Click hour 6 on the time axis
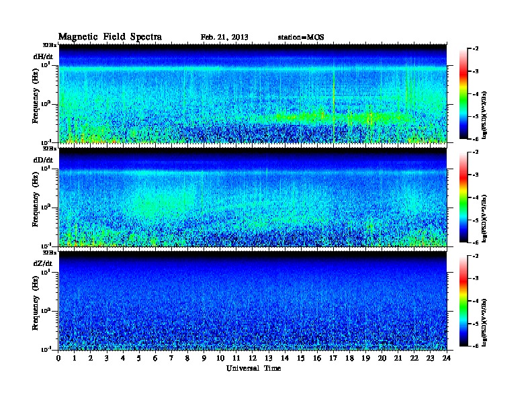This screenshot has width=532, height=411. coord(155,358)
